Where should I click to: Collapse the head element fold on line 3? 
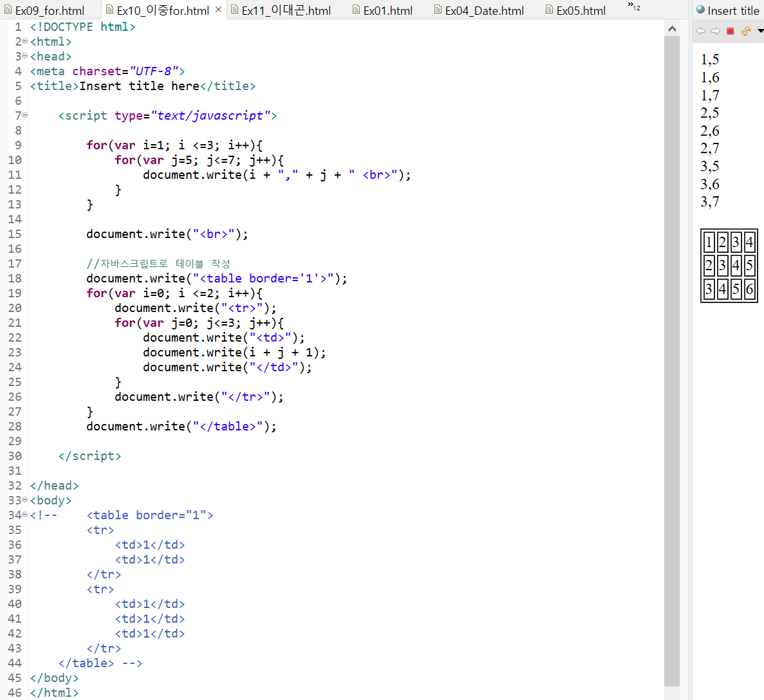click(25, 56)
